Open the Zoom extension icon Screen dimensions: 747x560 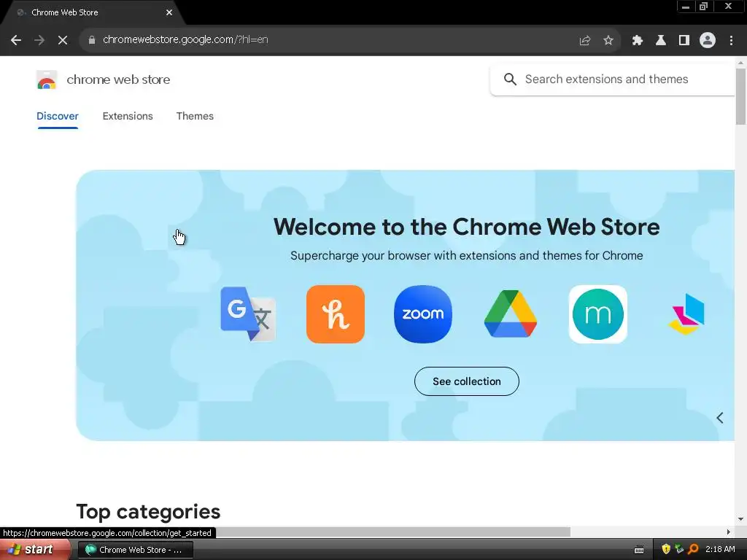(423, 314)
